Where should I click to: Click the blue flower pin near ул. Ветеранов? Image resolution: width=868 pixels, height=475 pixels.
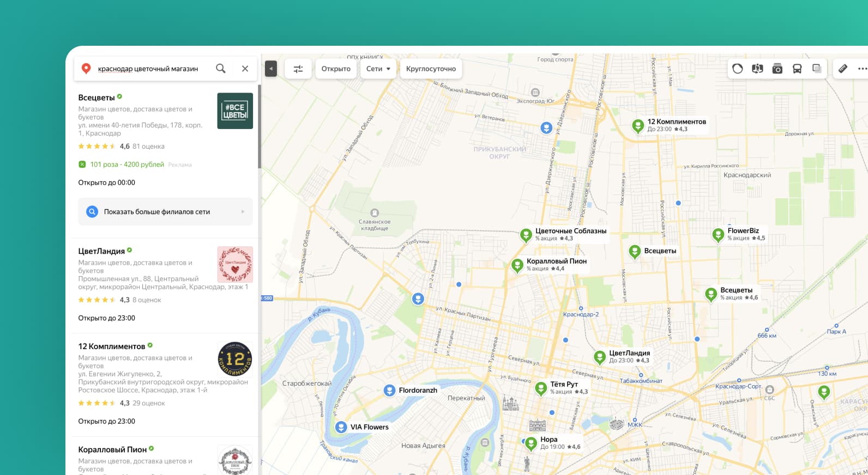[546, 127]
